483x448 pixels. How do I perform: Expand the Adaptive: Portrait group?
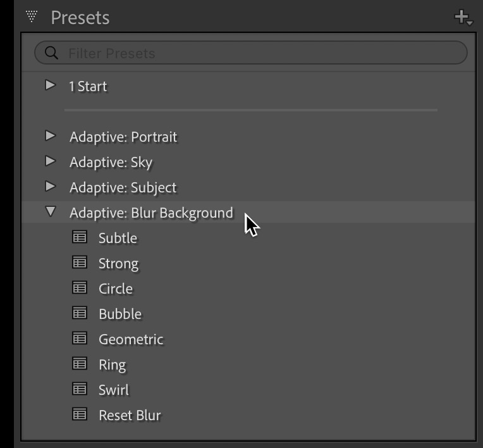pos(51,136)
